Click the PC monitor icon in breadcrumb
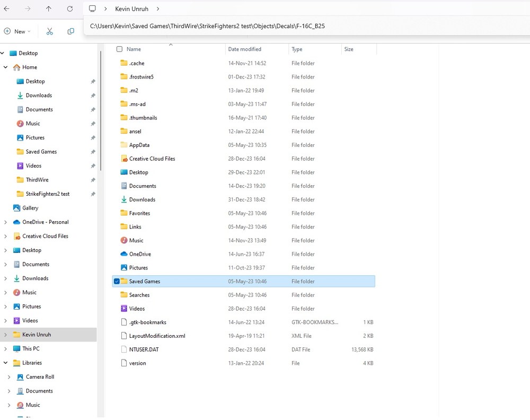The height and width of the screenshot is (420, 530). pos(92,8)
